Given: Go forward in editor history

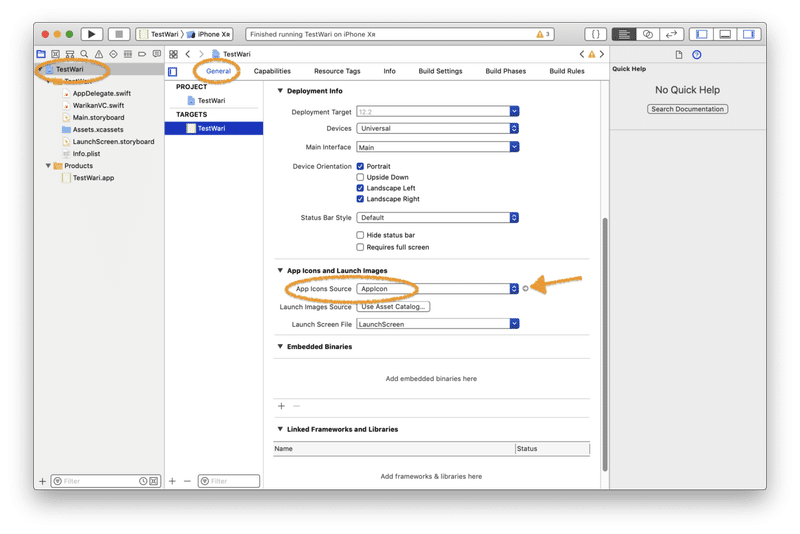Looking at the screenshot, I should [201, 54].
